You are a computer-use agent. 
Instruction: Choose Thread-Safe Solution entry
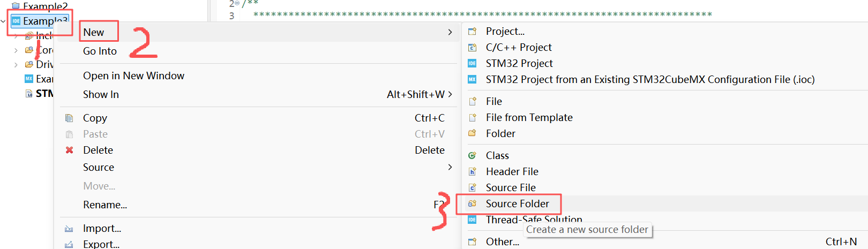534,220
